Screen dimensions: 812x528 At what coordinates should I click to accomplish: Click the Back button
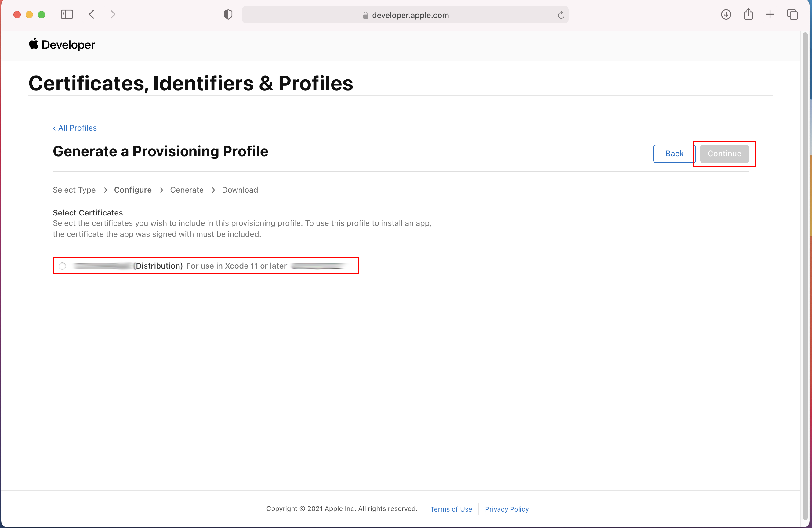click(674, 154)
